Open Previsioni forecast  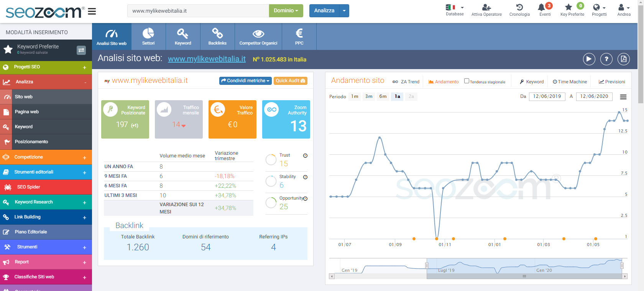coord(612,82)
